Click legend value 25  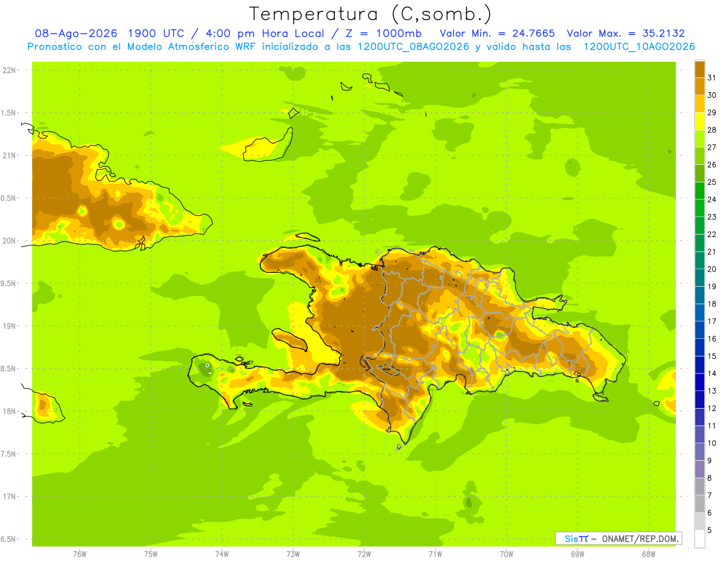pos(712,182)
